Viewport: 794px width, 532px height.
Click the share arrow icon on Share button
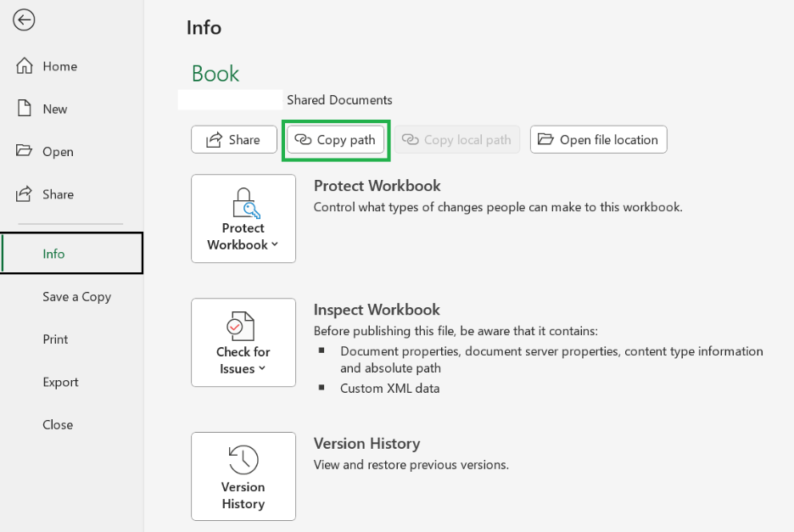[215, 140]
